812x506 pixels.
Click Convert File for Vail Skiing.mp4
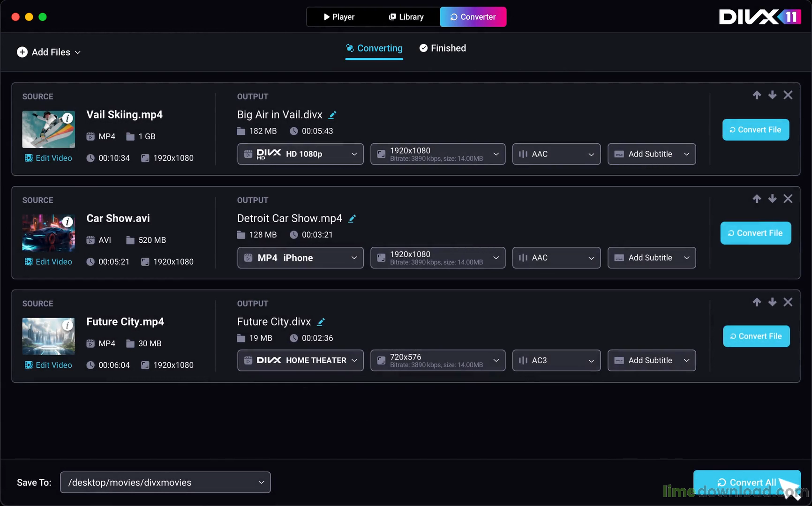[x=755, y=130]
